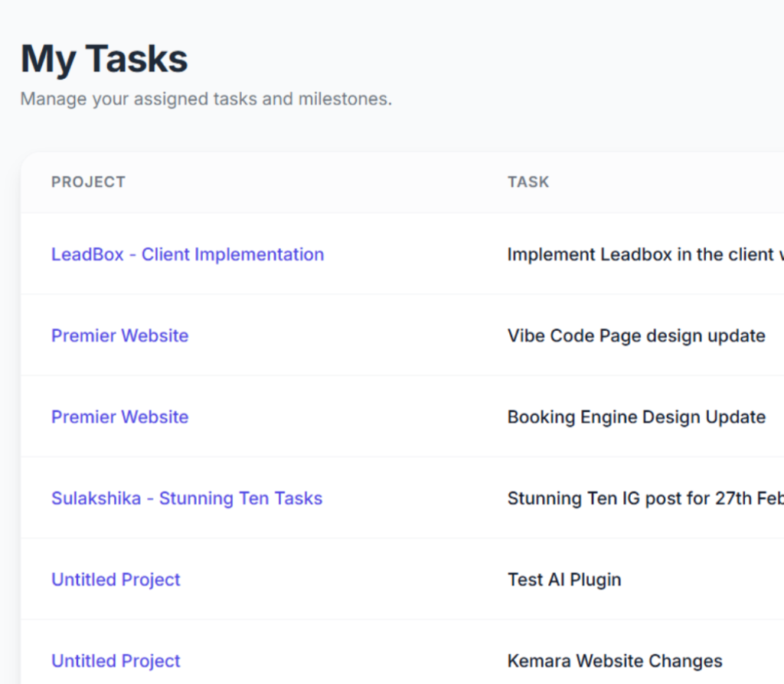Open the Sulakshika - Stunning Ten Tasks project
The height and width of the screenshot is (684, 784).
coord(186,498)
